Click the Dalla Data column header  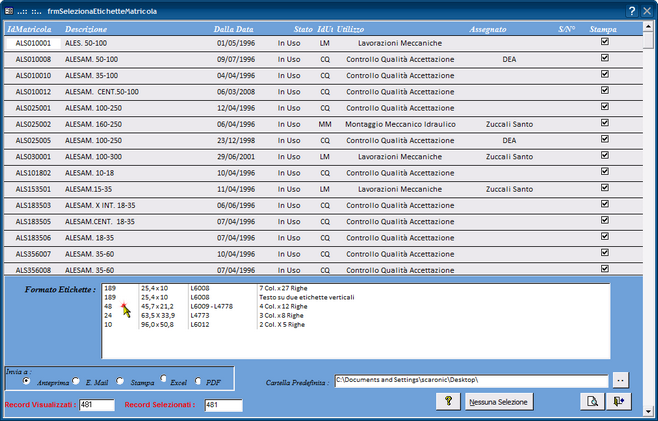[x=234, y=29]
